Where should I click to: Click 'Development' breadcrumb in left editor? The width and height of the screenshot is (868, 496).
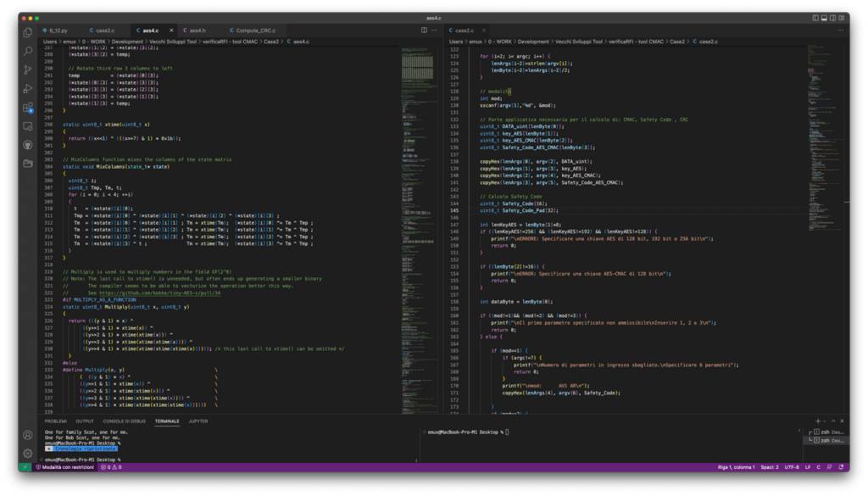click(128, 42)
